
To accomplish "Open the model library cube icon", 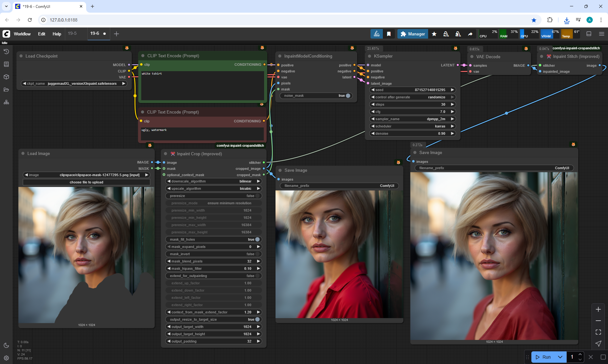I will point(6,77).
